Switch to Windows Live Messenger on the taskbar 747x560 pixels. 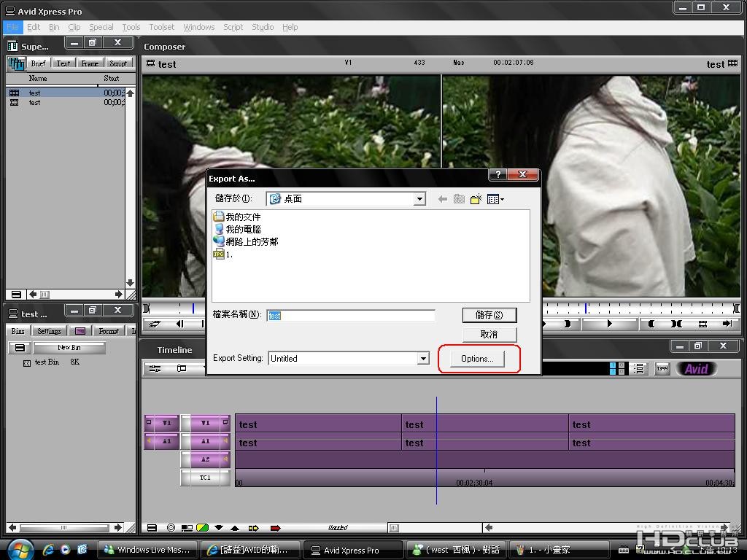[x=147, y=550]
